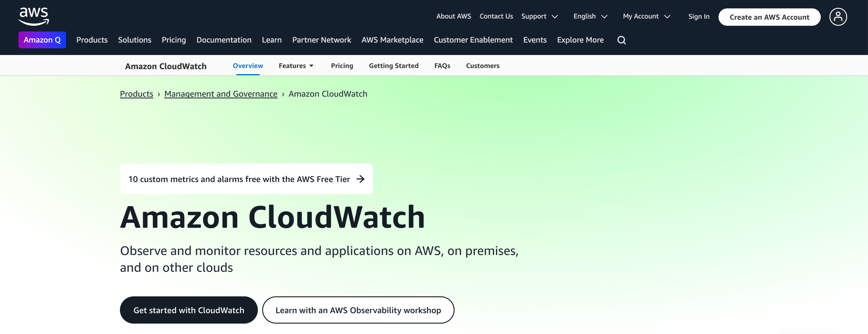The image size is (868, 334).
Task: Click Contact Us link
Action: (496, 16)
